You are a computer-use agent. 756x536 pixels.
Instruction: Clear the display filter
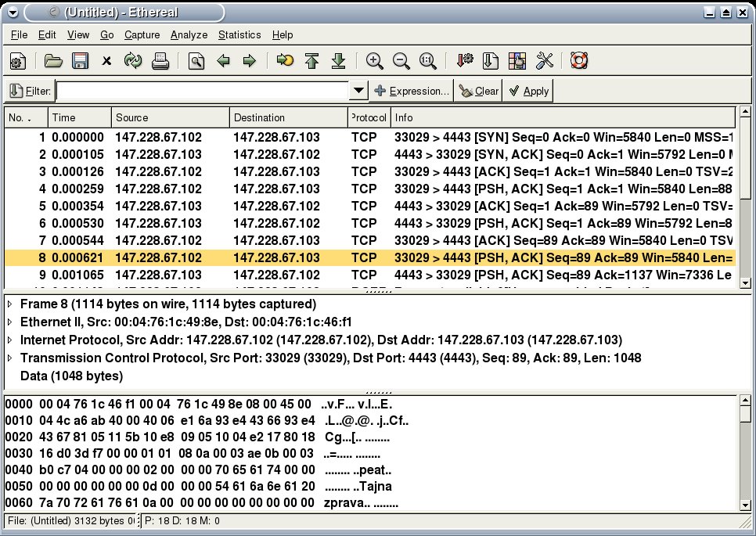478,91
